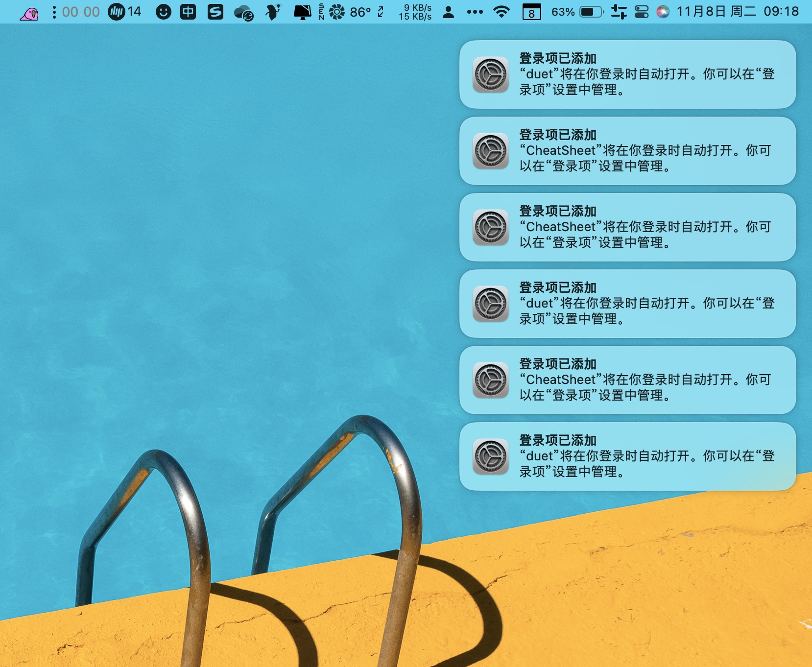812x667 pixels.
Task: Click the network speed KB/s indicator
Action: (415, 12)
